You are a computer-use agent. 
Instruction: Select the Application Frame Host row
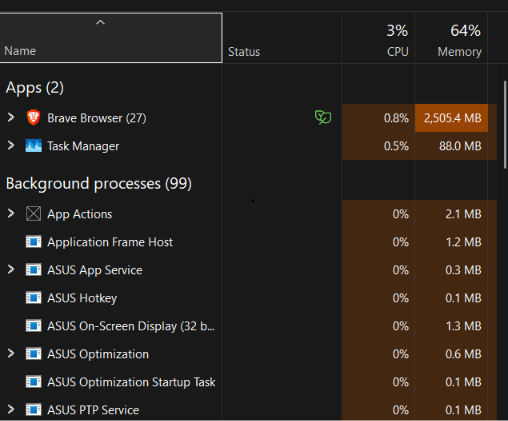click(248, 242)
